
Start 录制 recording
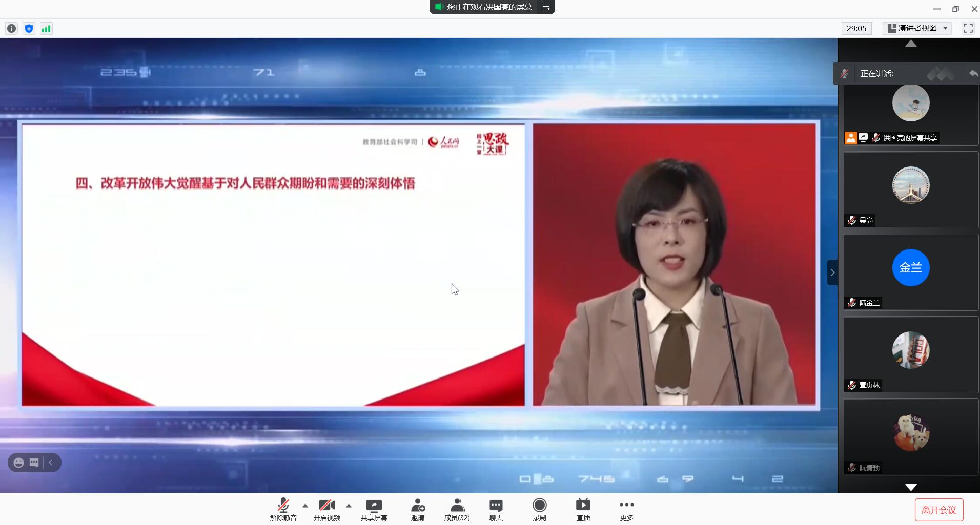[539, 510]
